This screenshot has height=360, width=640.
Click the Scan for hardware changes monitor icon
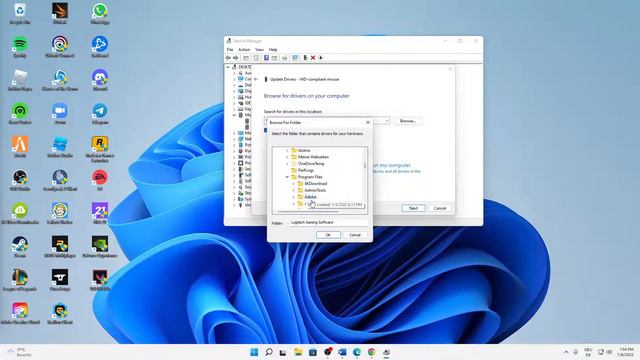(295, 58)
